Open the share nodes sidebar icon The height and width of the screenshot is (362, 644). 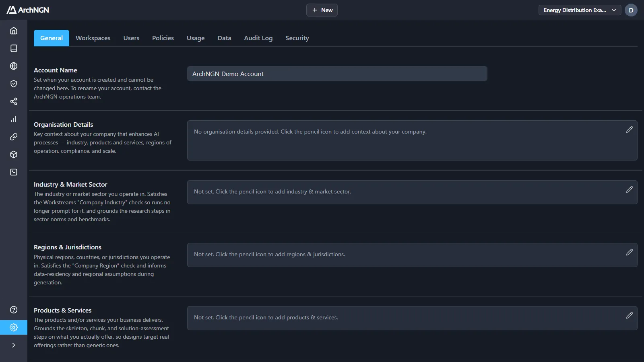pyautogui.click(x=14, y=101)
